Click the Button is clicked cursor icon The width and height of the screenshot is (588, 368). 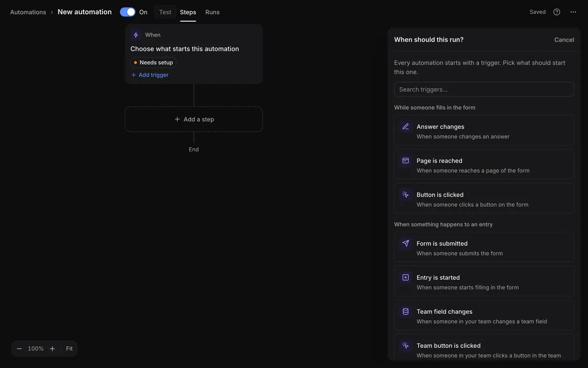tap(406, 195)
